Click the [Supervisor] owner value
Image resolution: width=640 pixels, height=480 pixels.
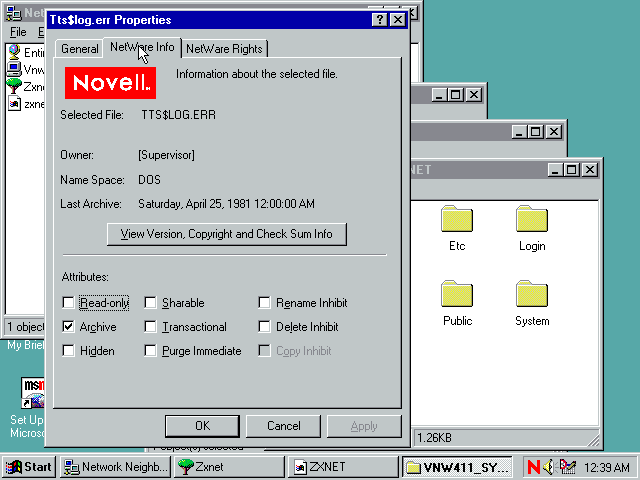point(166,155)
